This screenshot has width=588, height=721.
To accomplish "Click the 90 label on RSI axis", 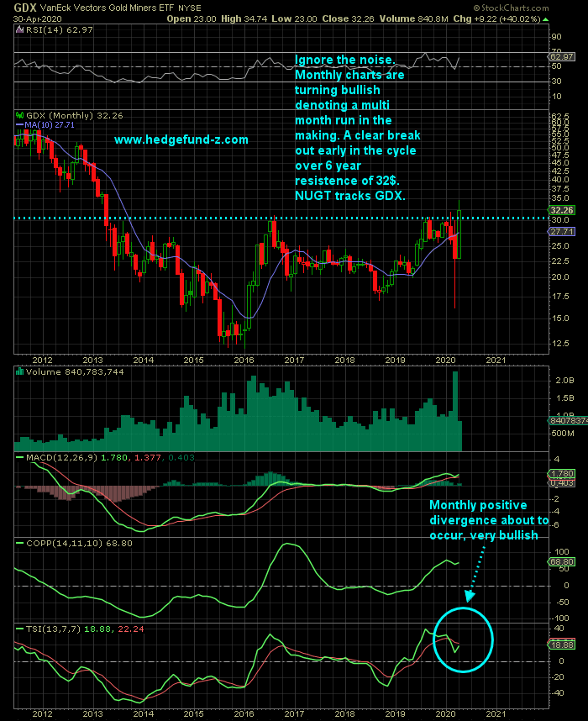I will (556, 37).
